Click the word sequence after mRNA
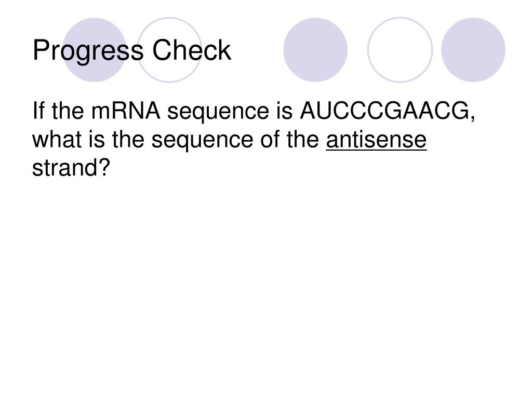The height and width of the screenshot is (399, 532). tap(218, 112)
